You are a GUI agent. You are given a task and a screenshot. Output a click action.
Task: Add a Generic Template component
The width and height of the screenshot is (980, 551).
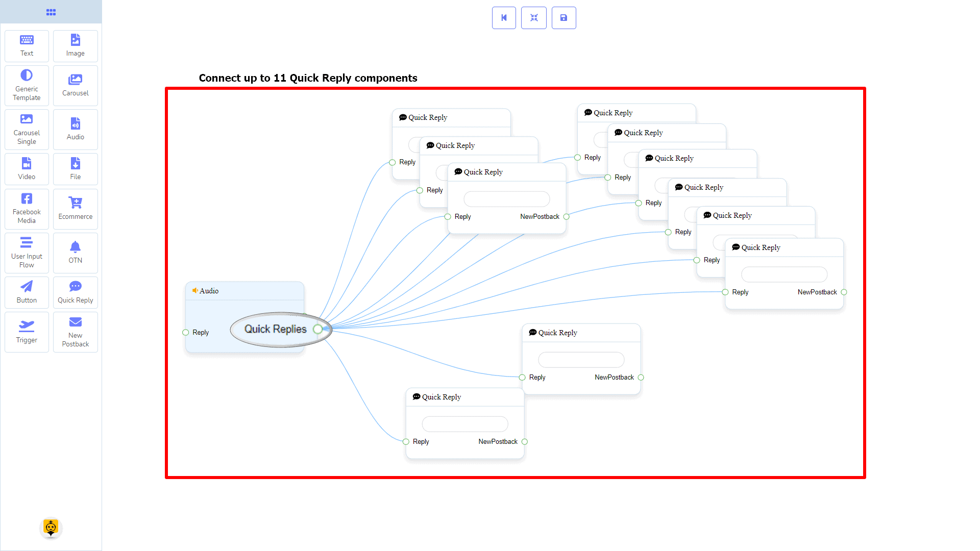click(27, 85)
